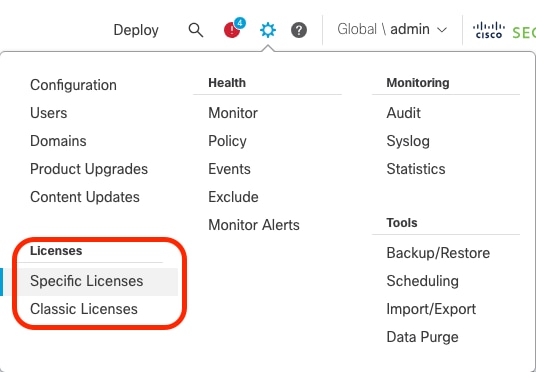This screenshot has width=536, height=372.
Task: Expand the Global \ admin user dropdown
Action: [392, 29]
